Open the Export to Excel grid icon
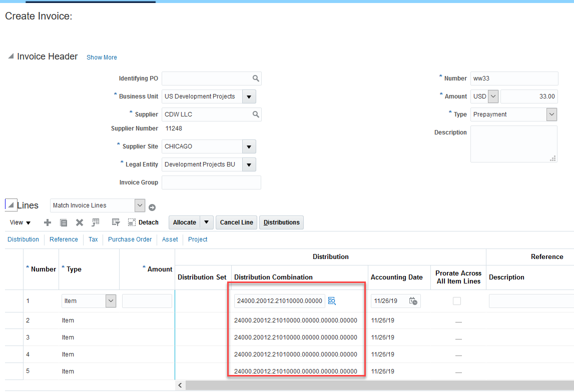 point(95,222)
